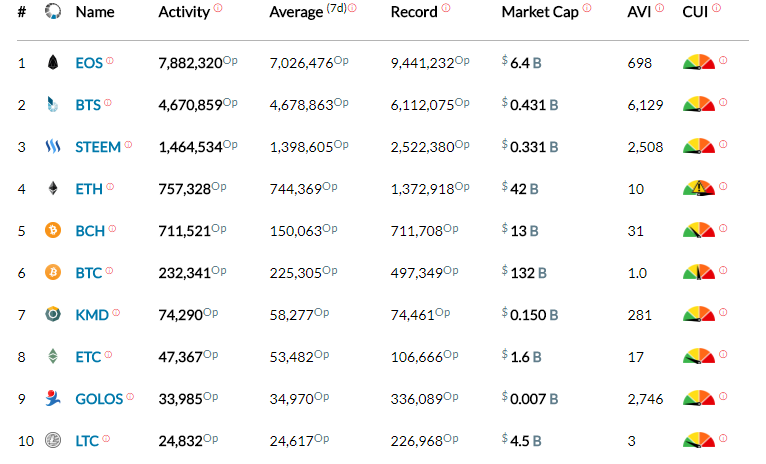Image resolution: width=766 pixels, height=464 pixels.
Task: Click the info icon beside AVI header
Action: tap(659, 9)
